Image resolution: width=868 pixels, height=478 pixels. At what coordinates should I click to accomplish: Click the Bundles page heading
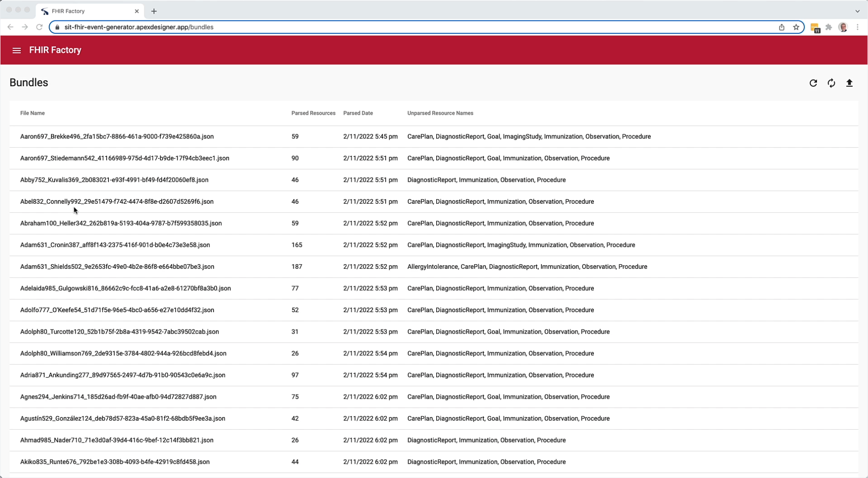tap(29, 82)
